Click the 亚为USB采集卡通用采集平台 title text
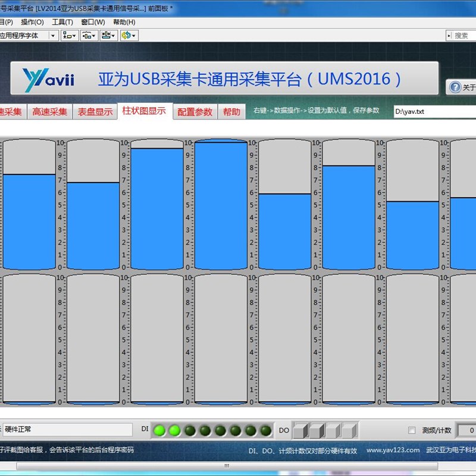Image resolution: width=476 pixels, height=476 pixels. point(249,79)
